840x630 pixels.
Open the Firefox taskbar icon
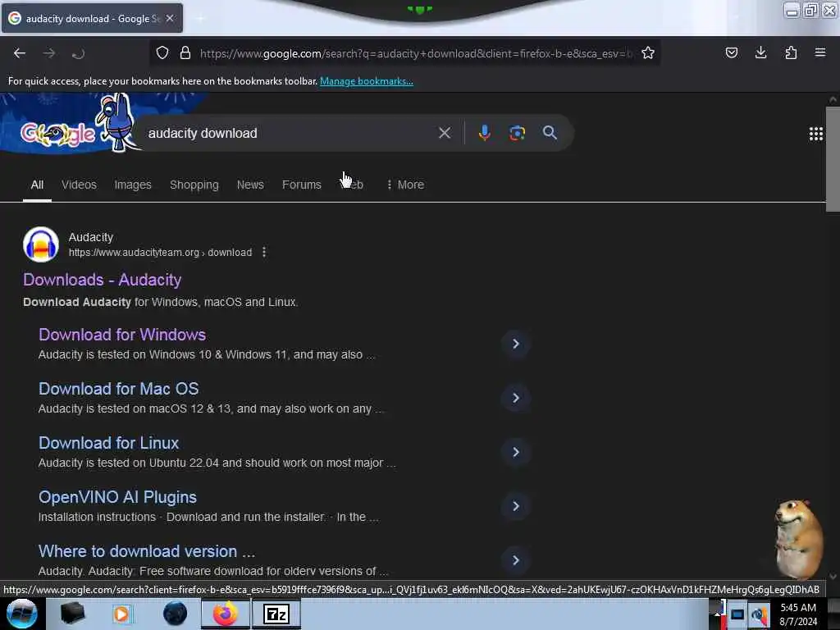coord(226,614)
